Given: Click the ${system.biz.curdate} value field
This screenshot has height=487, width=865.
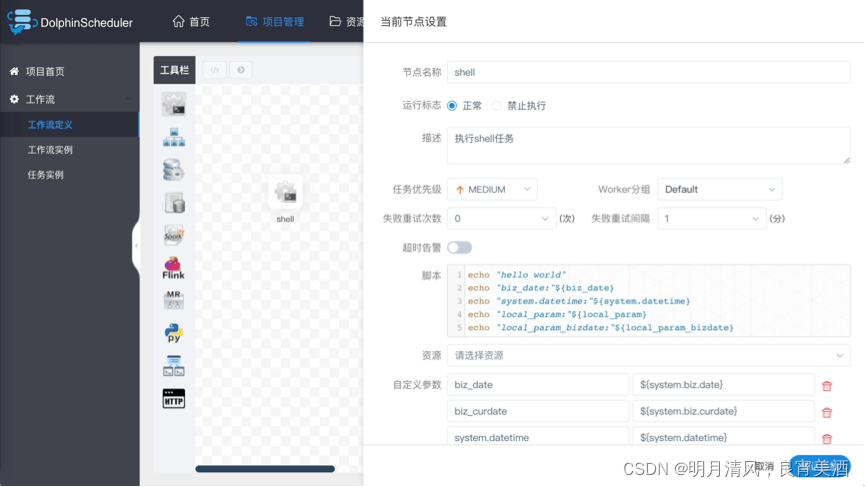Looking at the screenshot, I should (x=723, y=411).
